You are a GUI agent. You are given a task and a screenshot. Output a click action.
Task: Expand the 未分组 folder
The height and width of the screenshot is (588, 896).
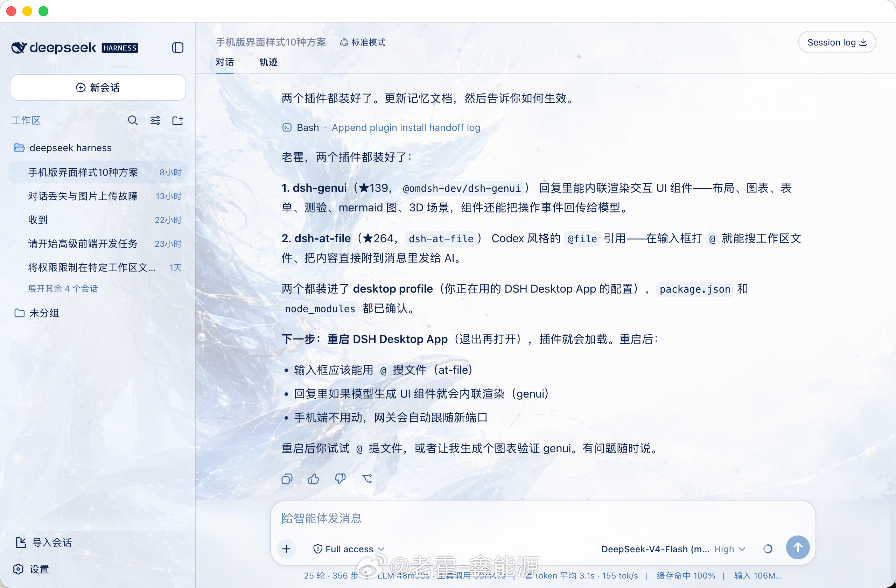point(36,313)
